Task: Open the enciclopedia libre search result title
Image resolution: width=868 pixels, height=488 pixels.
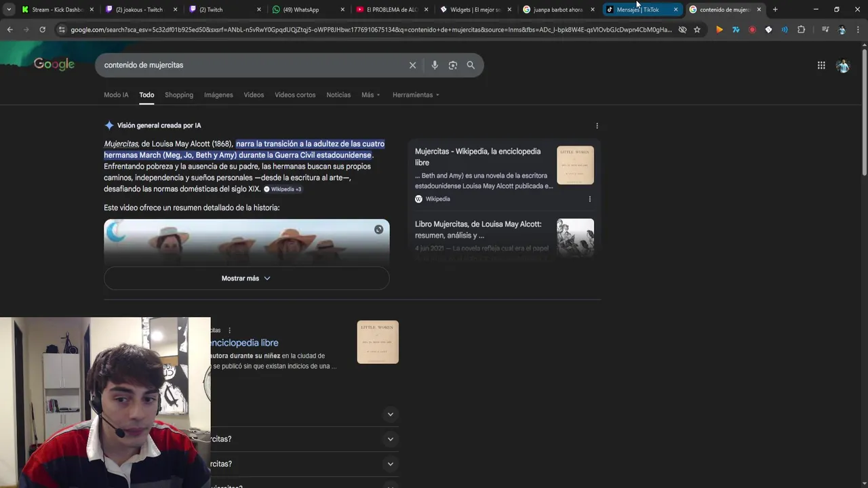Action: (x=244, y=343)
